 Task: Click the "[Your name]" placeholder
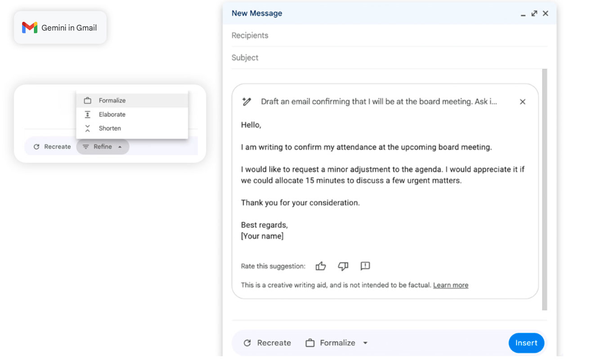[262, 236]
